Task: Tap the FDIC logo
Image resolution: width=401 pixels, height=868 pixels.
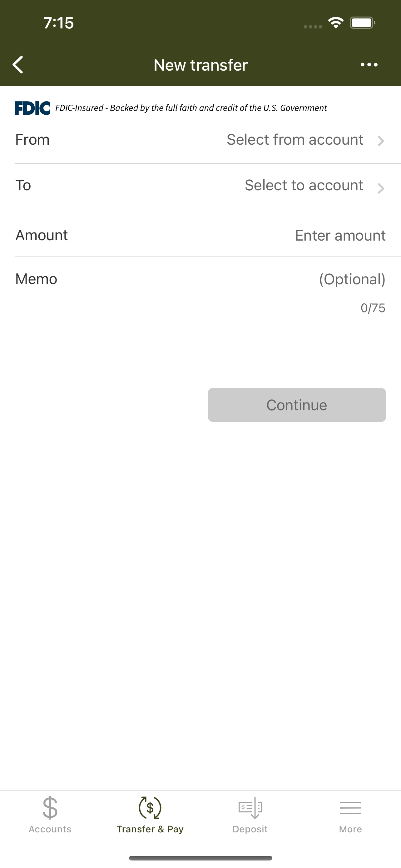Action: [32, 108]
